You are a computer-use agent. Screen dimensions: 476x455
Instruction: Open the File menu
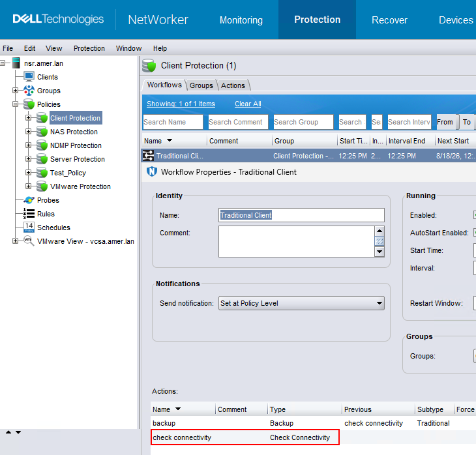[8, 48]
